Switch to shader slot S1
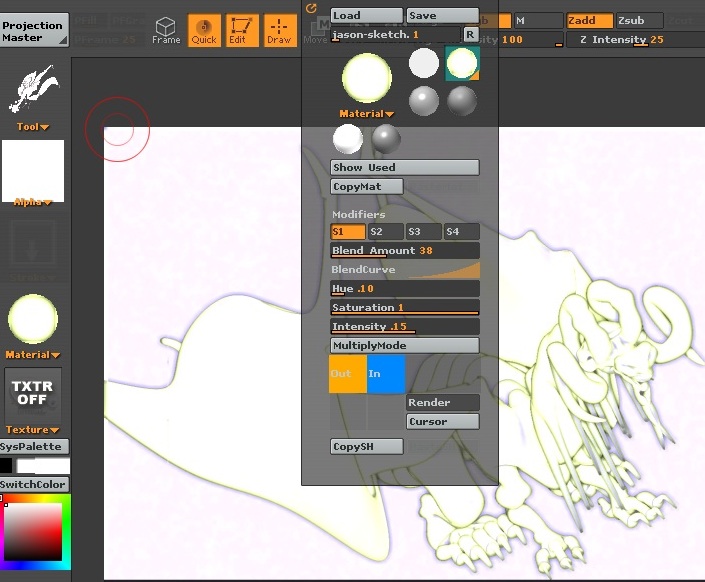The height and width of the screenshot is (582, 705). [x=348, y=232]
